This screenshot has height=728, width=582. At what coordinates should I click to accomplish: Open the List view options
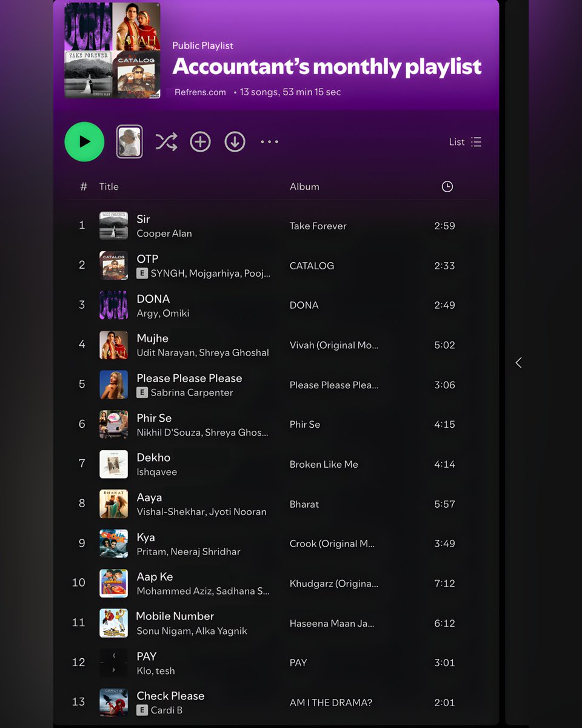pyautogui.click(x=465, y=142)
